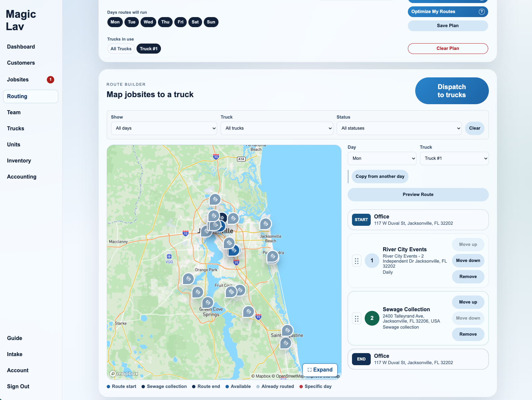Click the map marker near Jacksonville Beach
The width and height of the screenshot is (532, 400).
[x=266, y=224]
